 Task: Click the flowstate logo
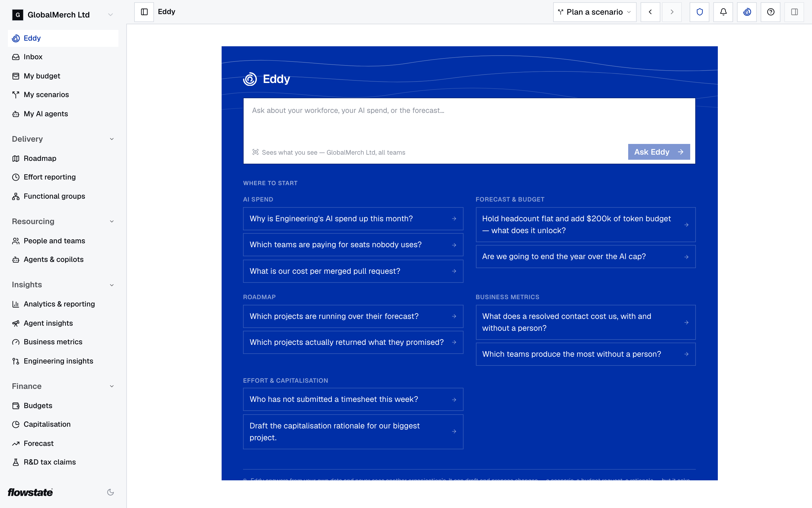point(30,492)
